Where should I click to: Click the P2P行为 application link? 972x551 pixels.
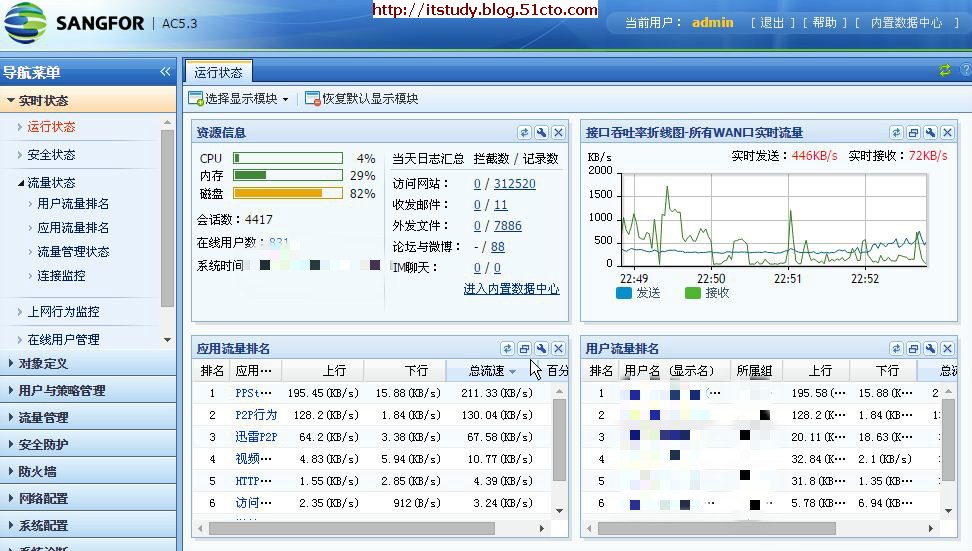tap(256, 415)
